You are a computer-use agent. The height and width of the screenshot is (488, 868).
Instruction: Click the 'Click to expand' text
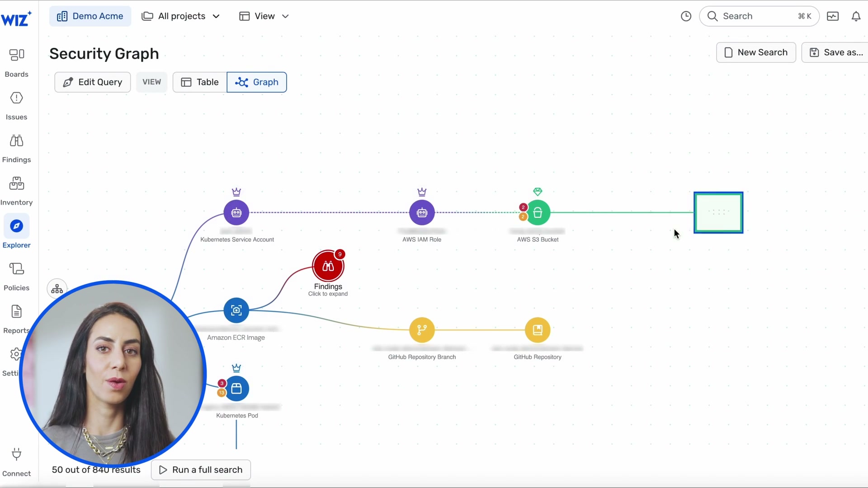328,294
